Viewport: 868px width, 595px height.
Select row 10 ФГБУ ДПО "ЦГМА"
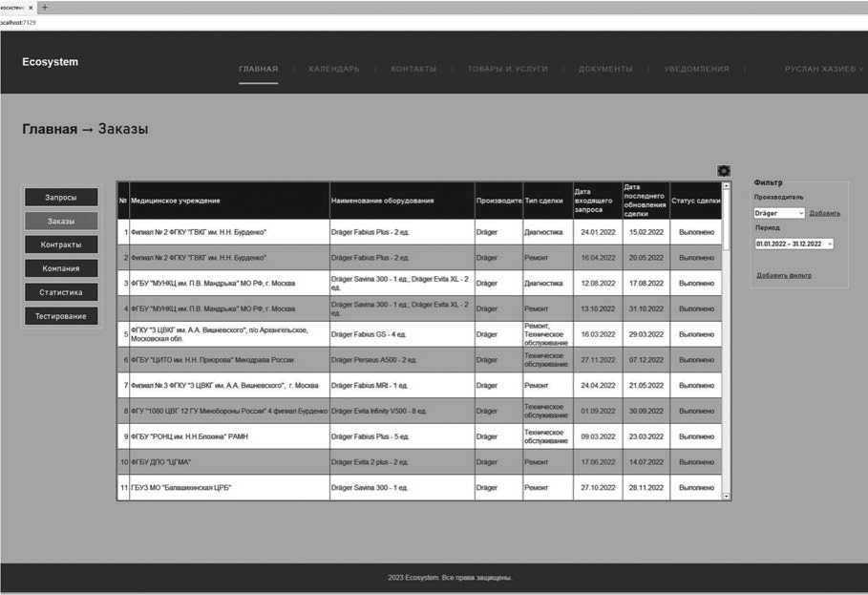tap(229, 462)
